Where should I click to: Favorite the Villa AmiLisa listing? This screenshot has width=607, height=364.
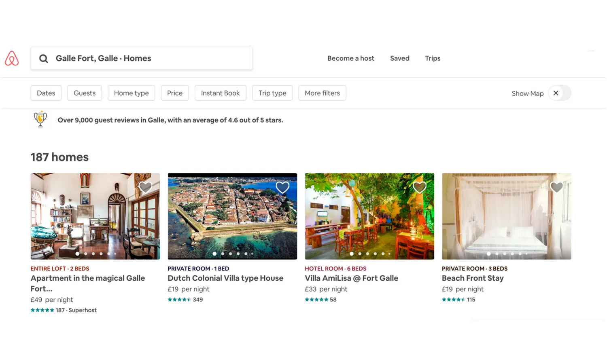(419, 187)
